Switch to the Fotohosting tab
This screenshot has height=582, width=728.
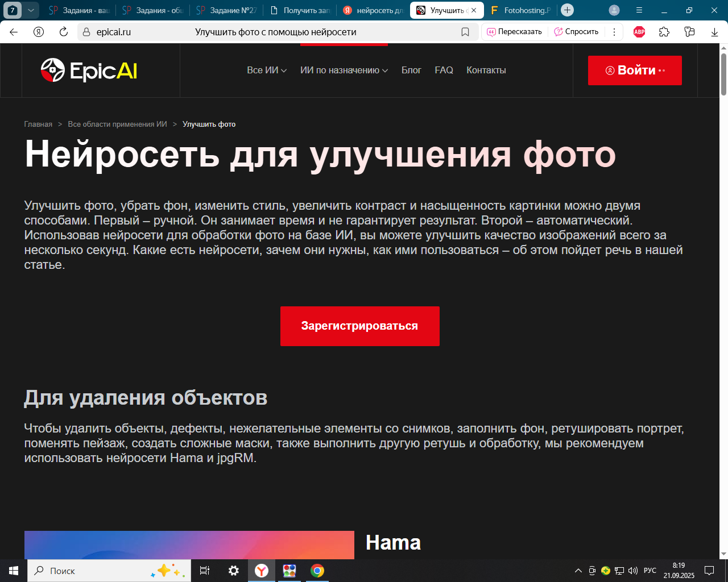[520, 10]
